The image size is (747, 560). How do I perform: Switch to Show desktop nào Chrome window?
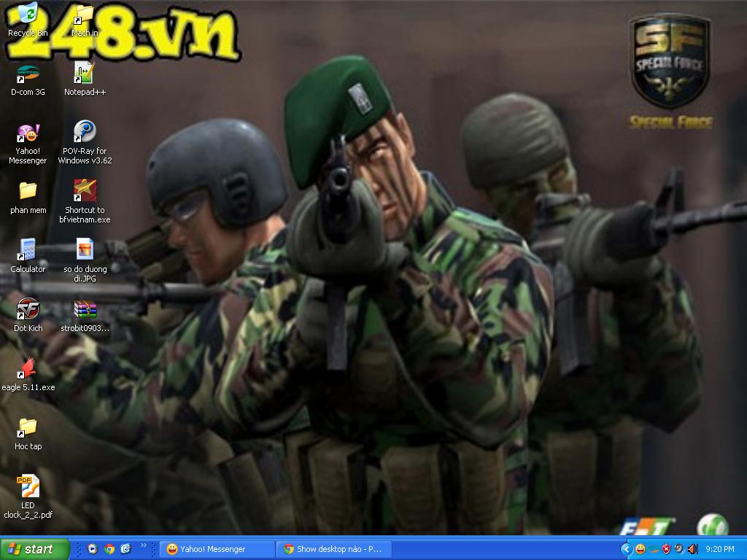tap(335, 549)
